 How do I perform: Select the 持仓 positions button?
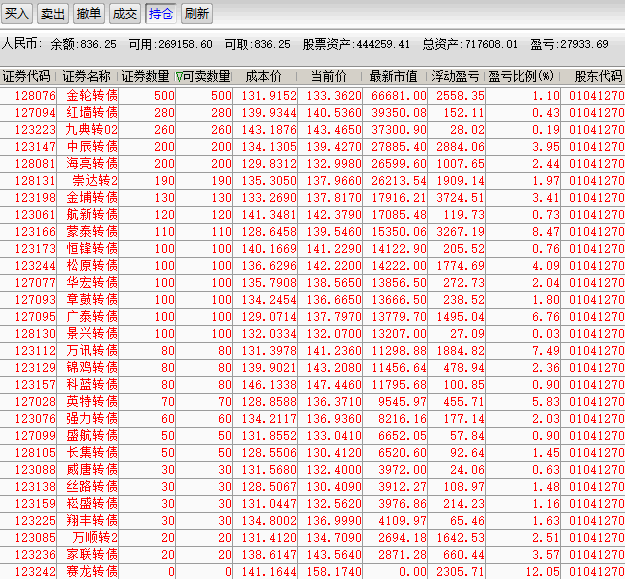tap(161, 14)
